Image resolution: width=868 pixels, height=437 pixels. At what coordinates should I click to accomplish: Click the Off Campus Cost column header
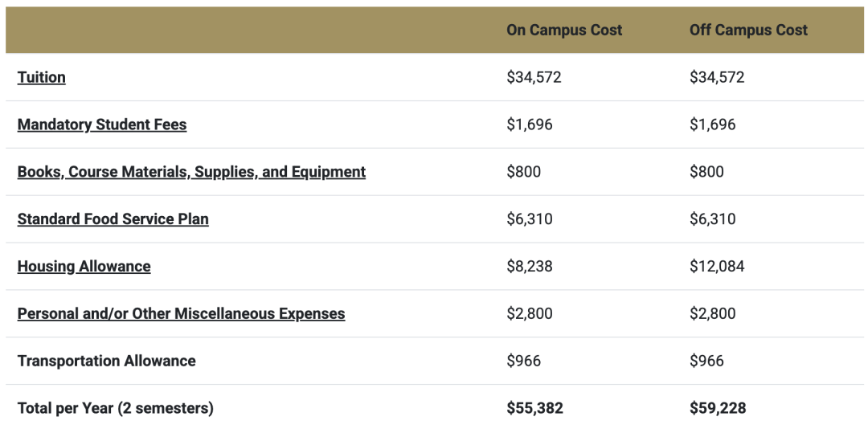(x=748, y=30)
